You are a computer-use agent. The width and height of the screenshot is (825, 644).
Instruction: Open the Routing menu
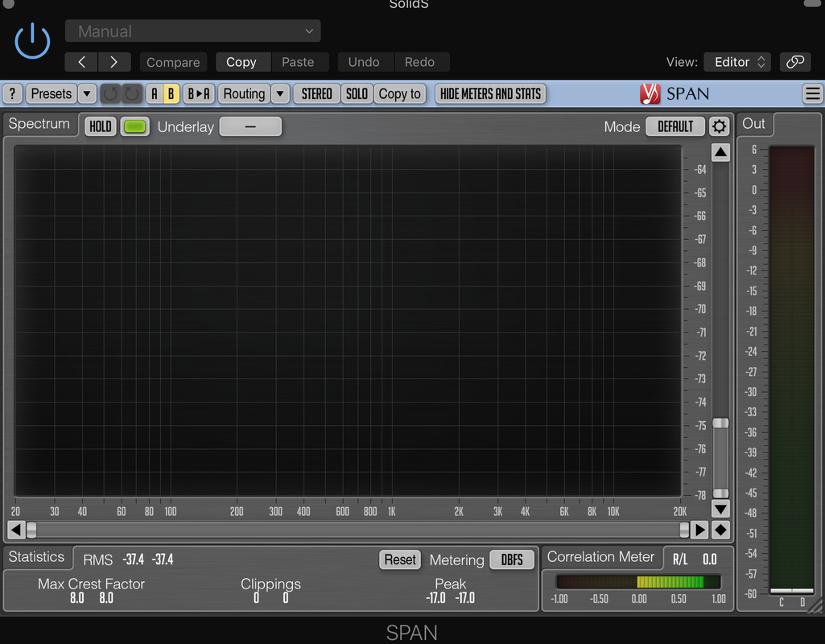point(244,94)
